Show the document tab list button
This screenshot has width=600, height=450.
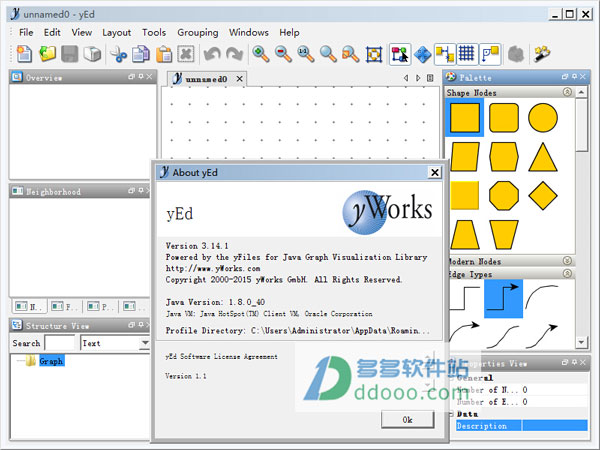click(430, 78)
